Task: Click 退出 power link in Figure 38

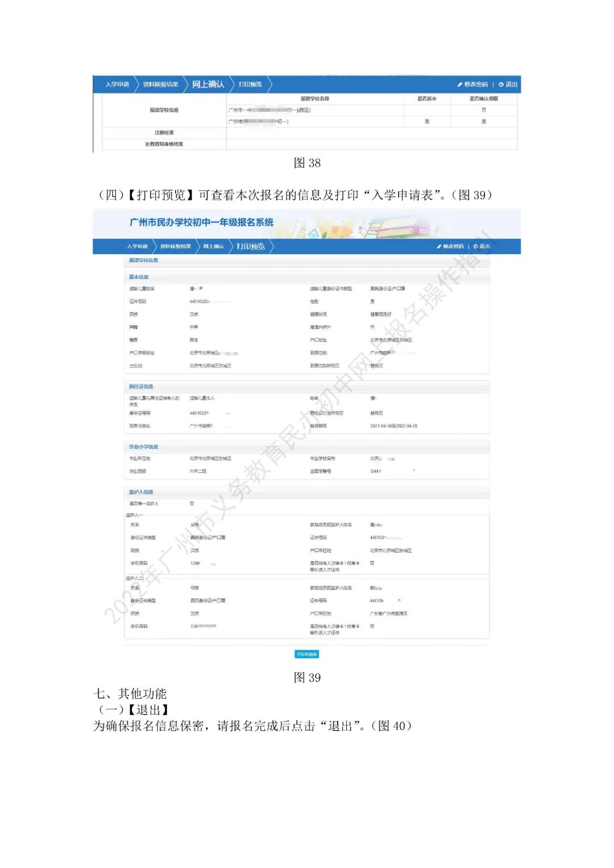Action: click(x=508, y=84)
